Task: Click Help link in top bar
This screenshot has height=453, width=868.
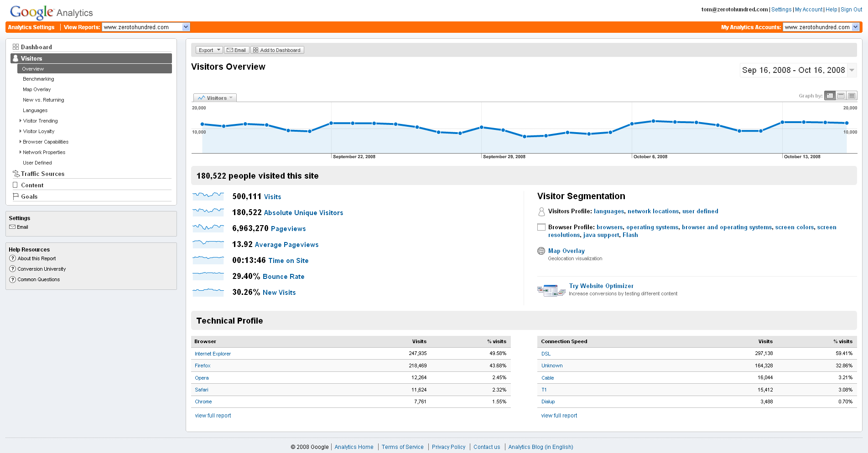Action: (x=832, y=10)
